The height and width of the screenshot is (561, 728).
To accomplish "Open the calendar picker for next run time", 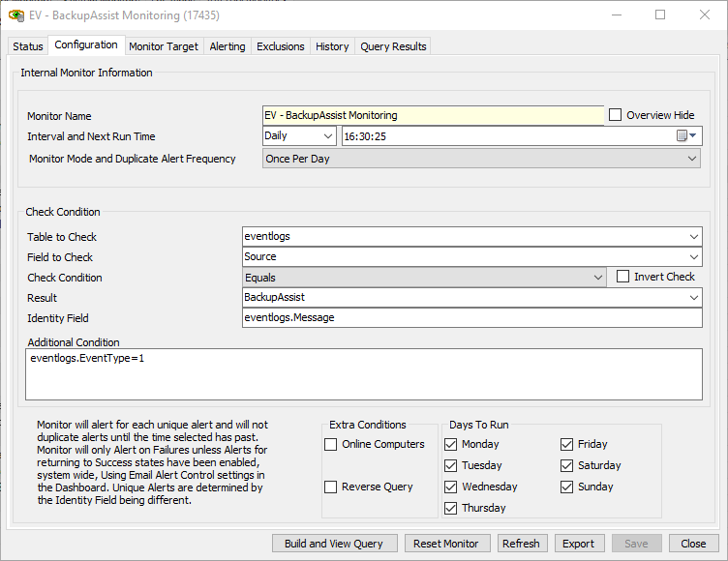I will tap(682, 136).
